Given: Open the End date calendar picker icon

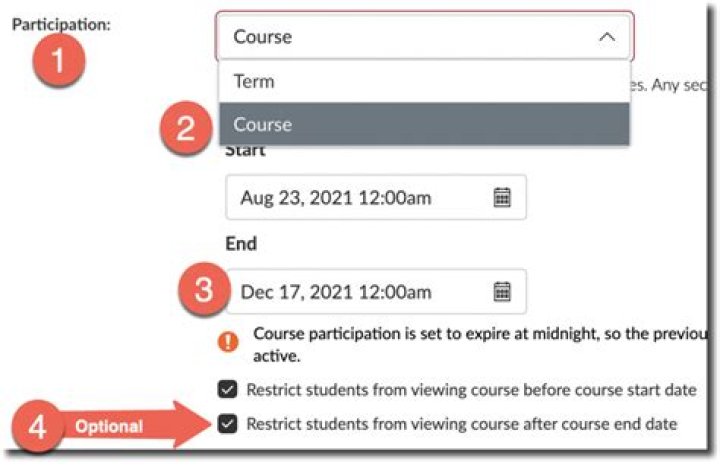Looking at the screenshot, I should [502, 291].
